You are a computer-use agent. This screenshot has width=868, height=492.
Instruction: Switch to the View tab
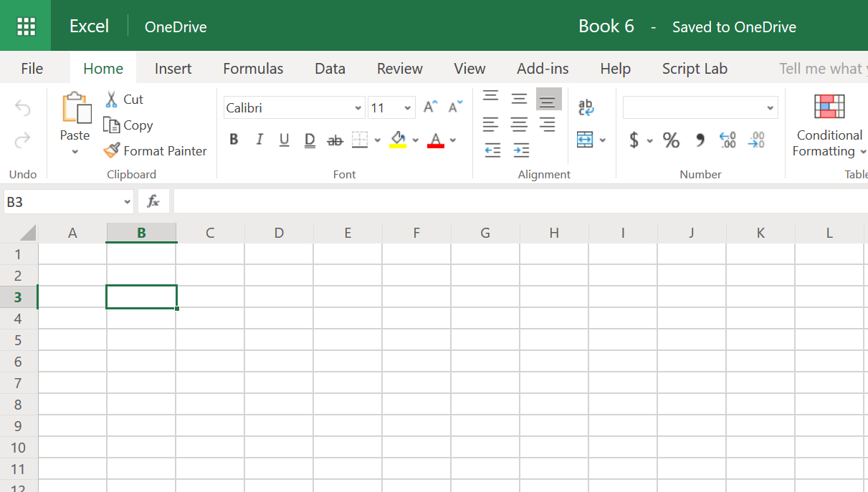(x=470, y=69)
